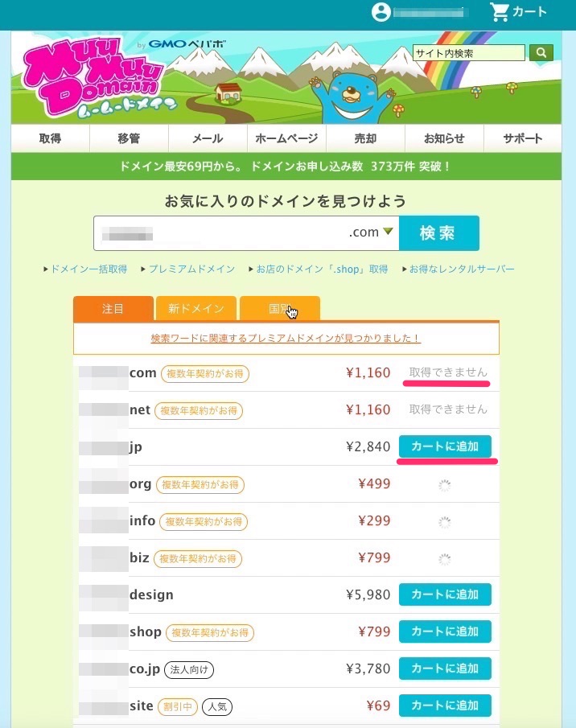576x728 pixels.
Task: Open the 移管 navigation menu
Action: click(129, 138)
